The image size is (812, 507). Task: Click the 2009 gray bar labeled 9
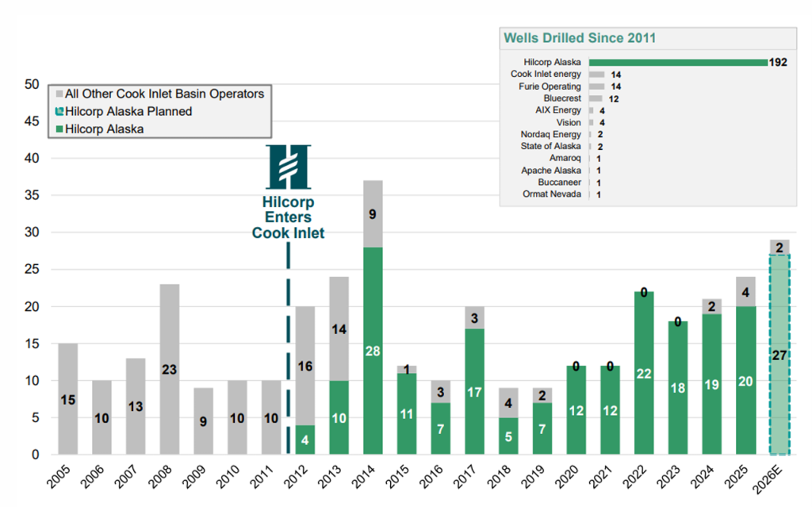204,421
